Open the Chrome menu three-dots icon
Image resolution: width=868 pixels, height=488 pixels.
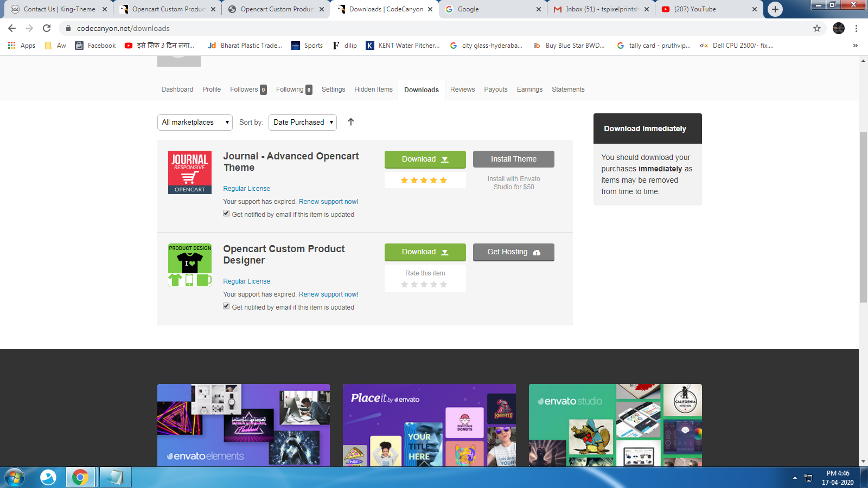856,28
